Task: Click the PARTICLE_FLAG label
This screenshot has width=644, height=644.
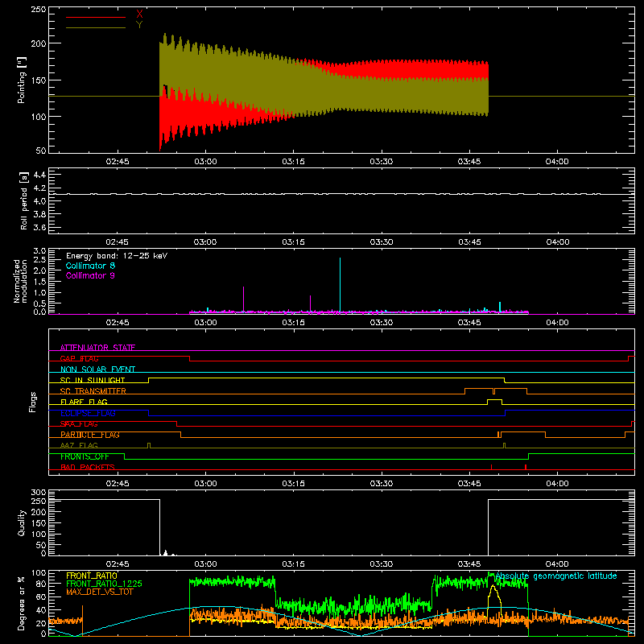Action: (x=90, y=435)
